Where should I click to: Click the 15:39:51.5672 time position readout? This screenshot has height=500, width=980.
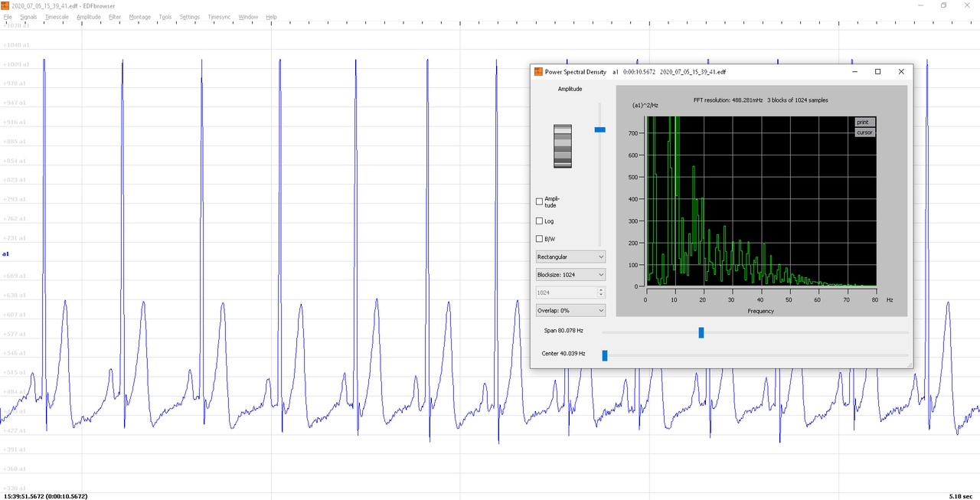click(46, 496)
